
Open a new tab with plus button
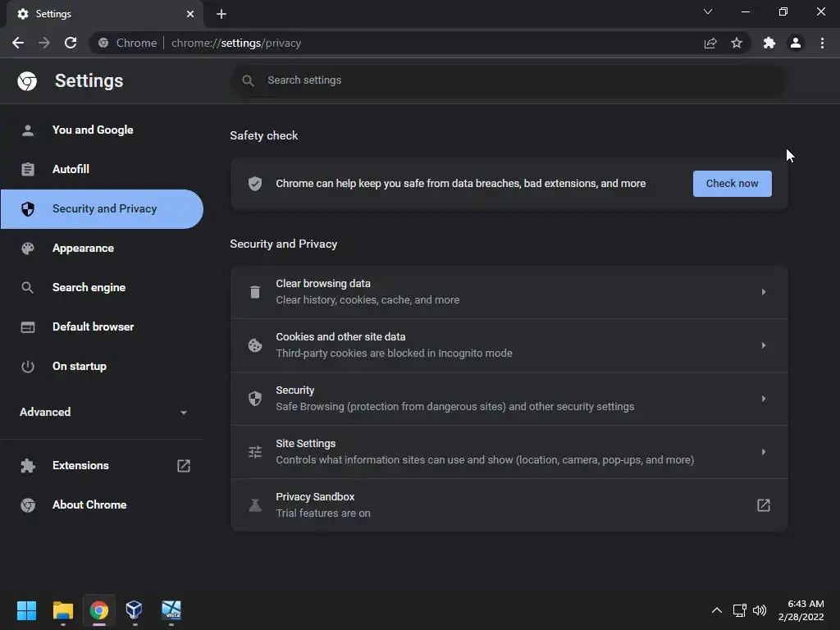click(x=221, y=14)
